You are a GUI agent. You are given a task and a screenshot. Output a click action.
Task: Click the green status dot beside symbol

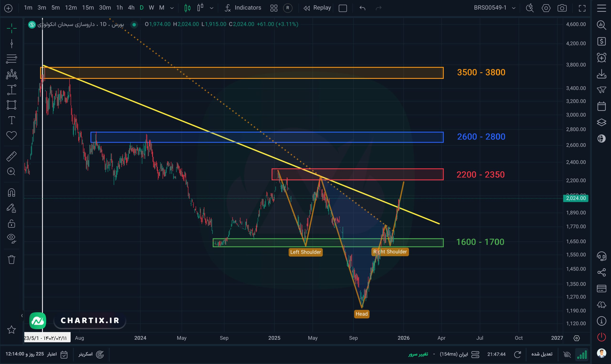tap(134, 24)
